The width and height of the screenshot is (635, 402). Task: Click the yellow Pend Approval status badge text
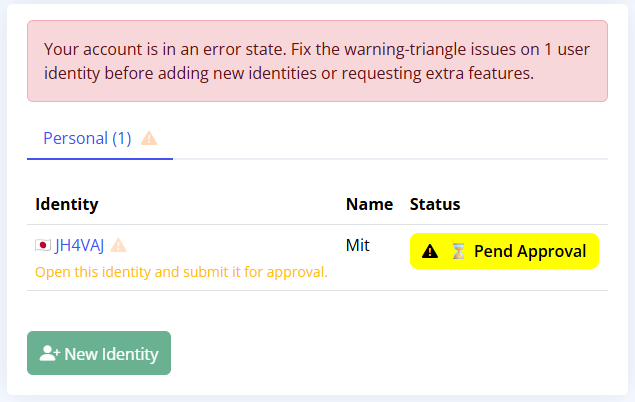[529, 251]
